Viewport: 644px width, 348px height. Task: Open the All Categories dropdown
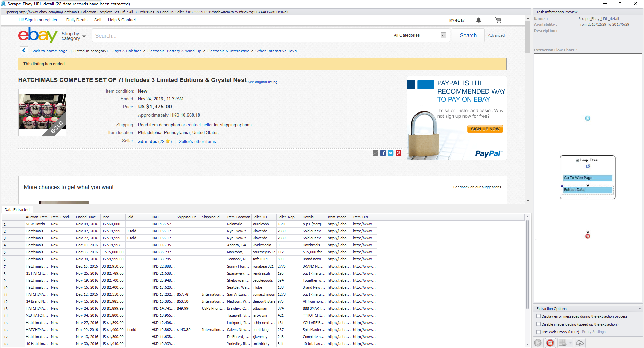(x=443, y=35)
